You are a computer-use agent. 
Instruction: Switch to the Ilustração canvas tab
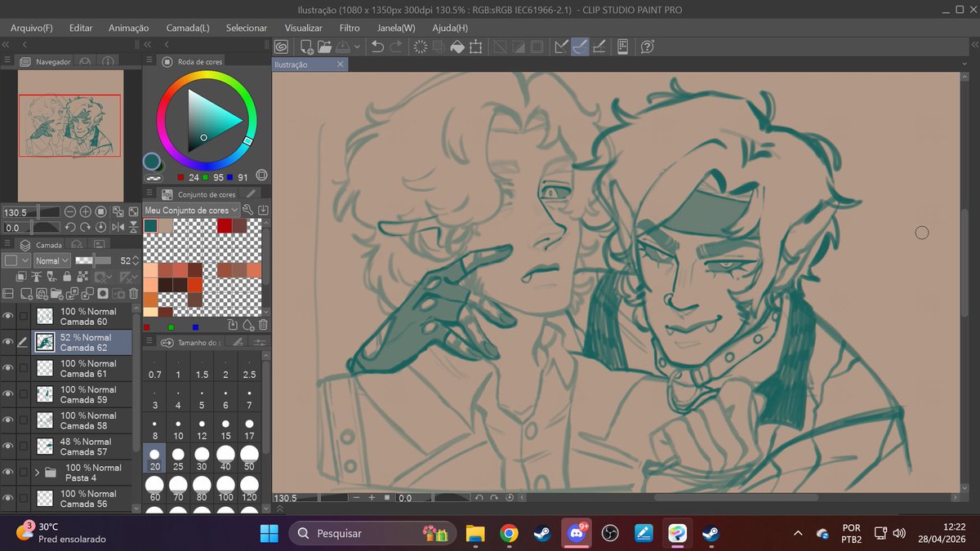click(x=310, y=64)
